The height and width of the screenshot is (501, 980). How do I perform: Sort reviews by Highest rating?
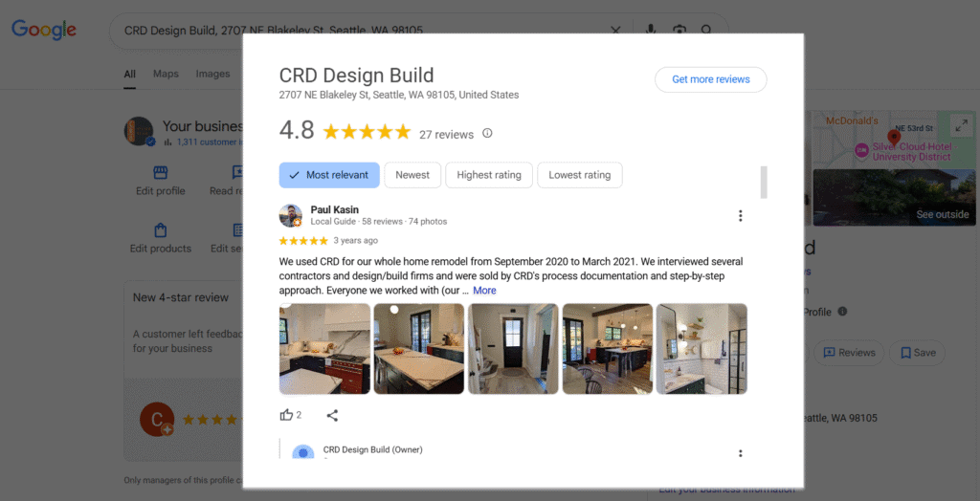click(489, 175)
